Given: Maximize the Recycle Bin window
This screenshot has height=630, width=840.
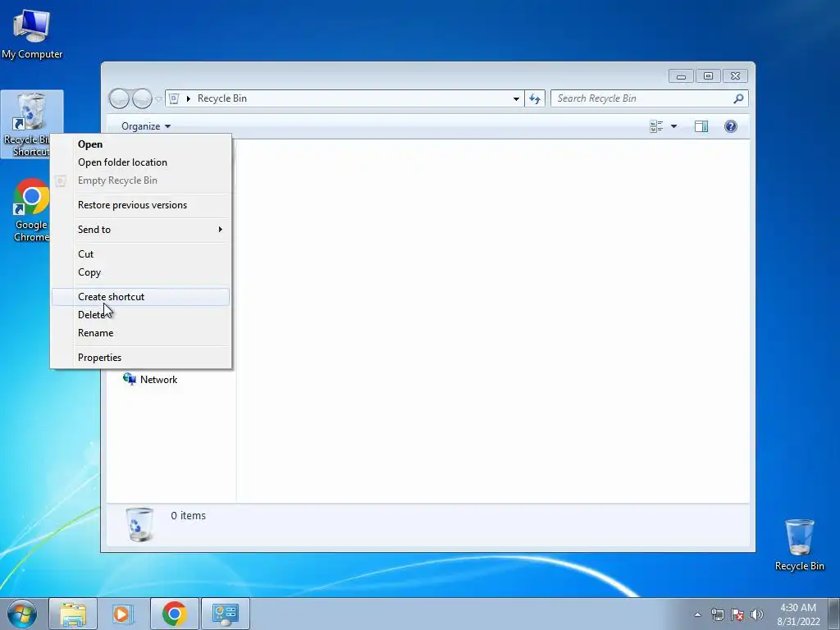Looking at the screenshot, I should point(708,76).
